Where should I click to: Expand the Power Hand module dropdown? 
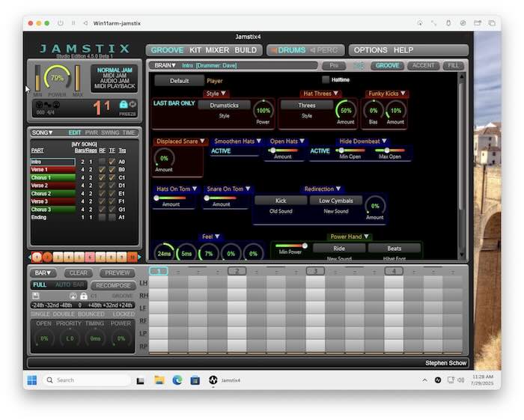click(x=350, y=237)
